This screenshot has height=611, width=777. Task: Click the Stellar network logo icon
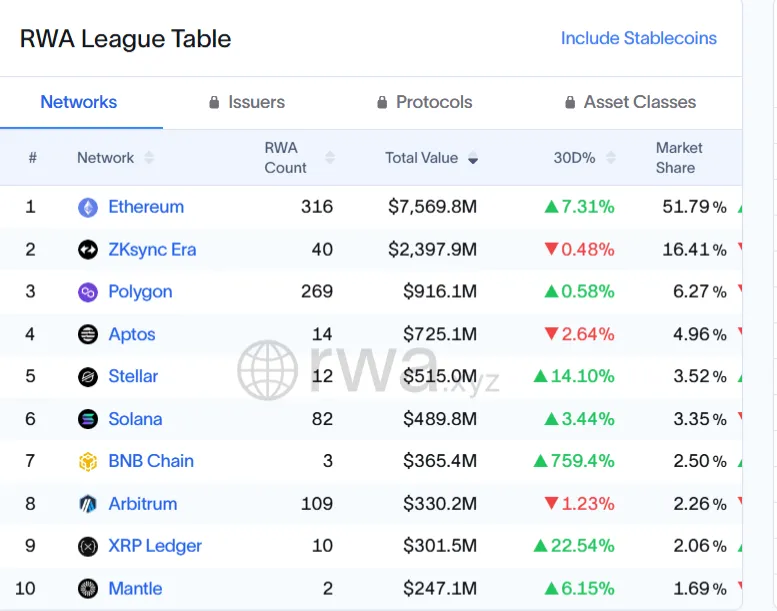point(88,377)
